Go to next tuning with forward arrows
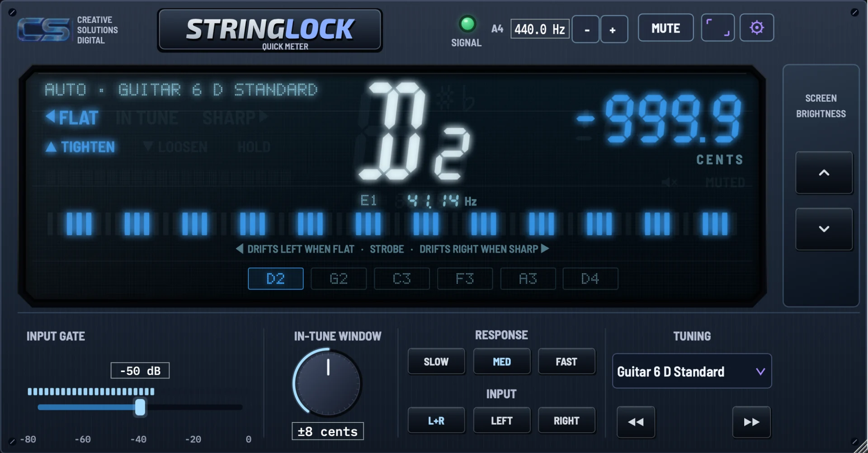Image resolution: width=868 pixels, height=453 pixels. click(751, 422)
